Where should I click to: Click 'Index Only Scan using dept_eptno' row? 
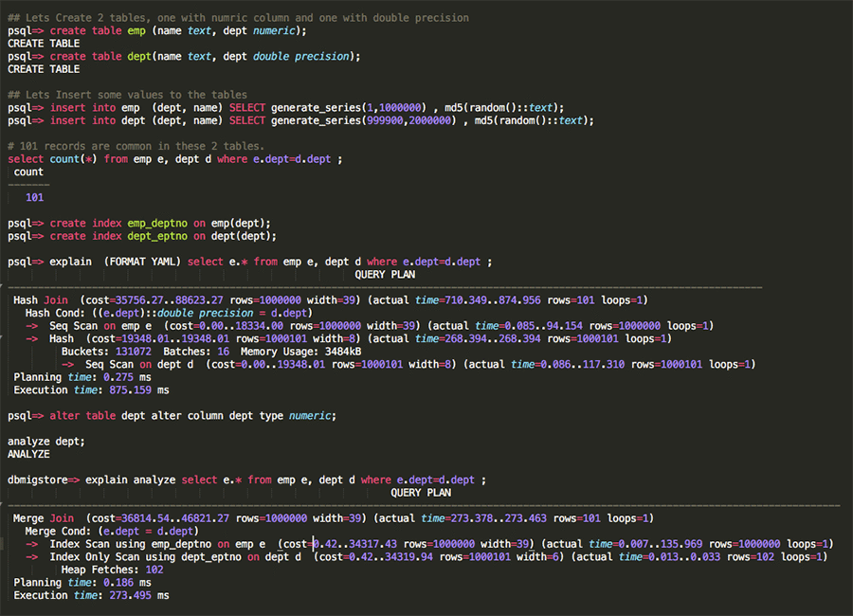point(426,557)
